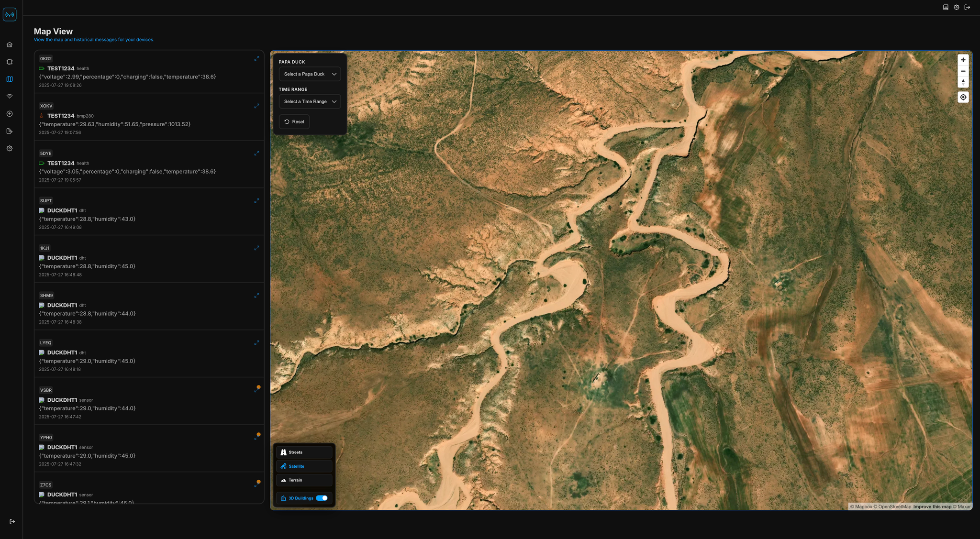Toggle the 3D Buildings switch
The image size is (980, 539).
[322, 498]
